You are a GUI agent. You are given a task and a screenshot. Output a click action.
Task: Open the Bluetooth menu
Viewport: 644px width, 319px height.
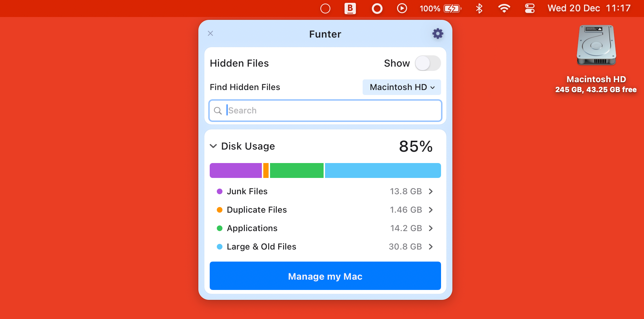click(479, 8)
